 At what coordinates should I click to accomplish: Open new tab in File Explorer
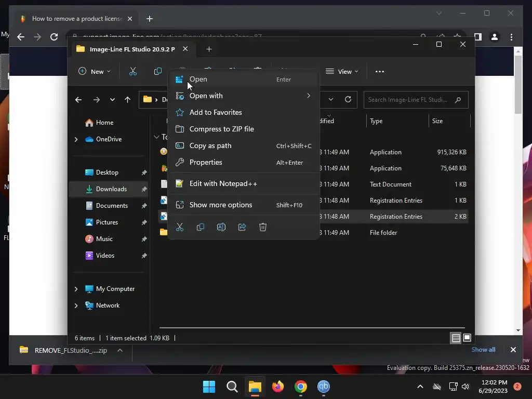tap(209, 49)
